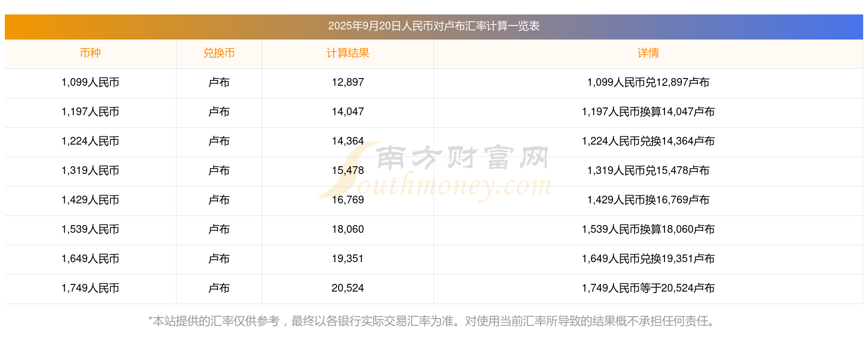Click the detail '1,429人民币换16,769卢布'
This screenshot has height=347, width=868.
[x=648, y=200]
